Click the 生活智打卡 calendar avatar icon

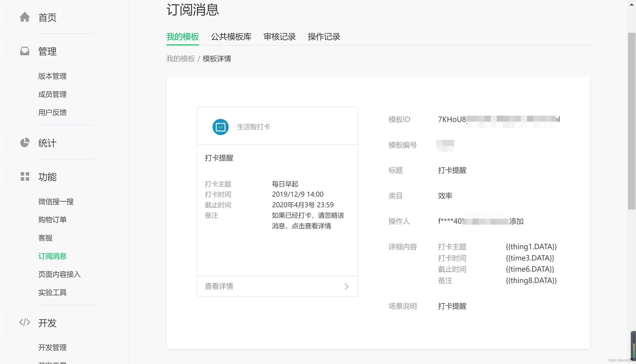click(220, 127)
